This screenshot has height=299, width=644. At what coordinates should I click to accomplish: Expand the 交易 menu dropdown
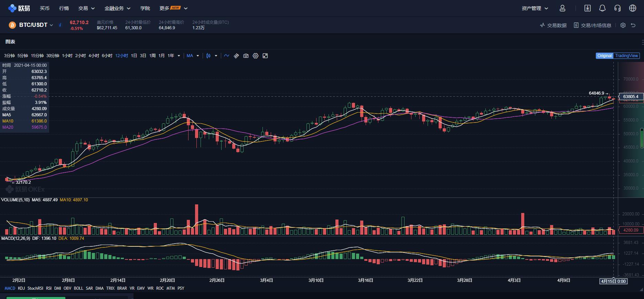pos(86,8)
